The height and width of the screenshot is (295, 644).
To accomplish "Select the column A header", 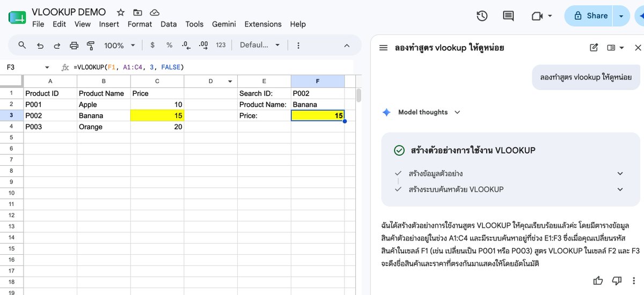I will [x=50, y=81].
